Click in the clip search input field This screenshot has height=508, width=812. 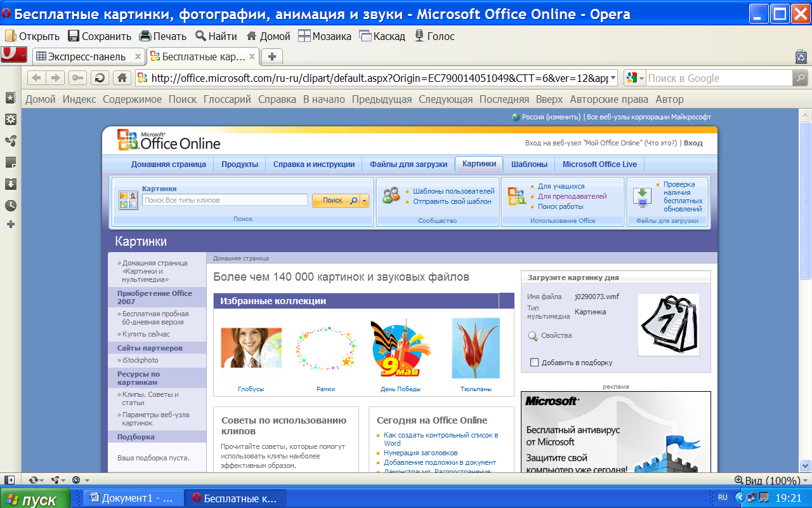tap(225, 200)
